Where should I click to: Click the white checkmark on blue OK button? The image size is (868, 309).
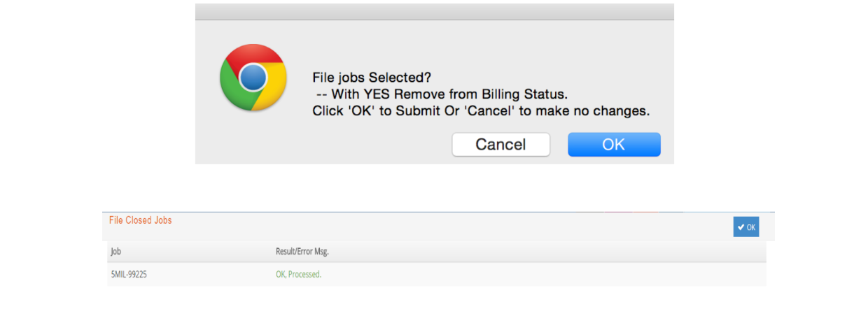point(741,227)
